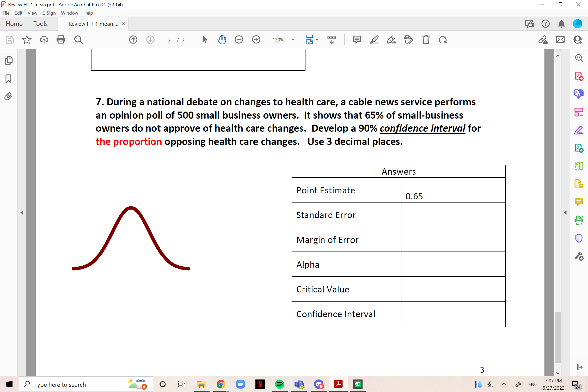This screenshot has height=392, width=588.
Task: Switch to the Hand tool
Action: click(222, 40)
